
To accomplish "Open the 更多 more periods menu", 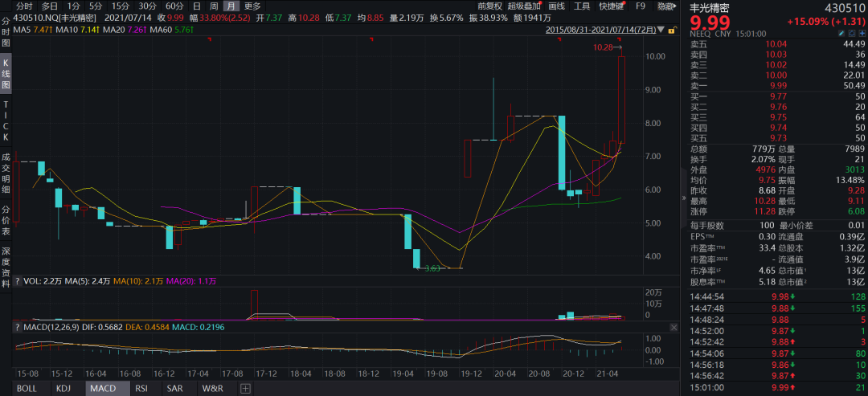I will tap(252, 6).
